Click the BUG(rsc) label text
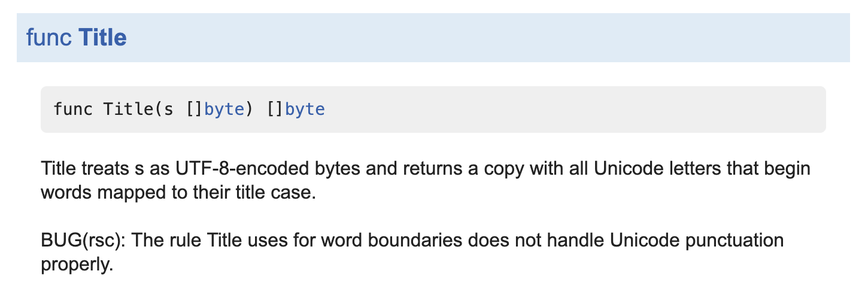The image size is (868, 286). pyautogui.click(x=83, y=241)
